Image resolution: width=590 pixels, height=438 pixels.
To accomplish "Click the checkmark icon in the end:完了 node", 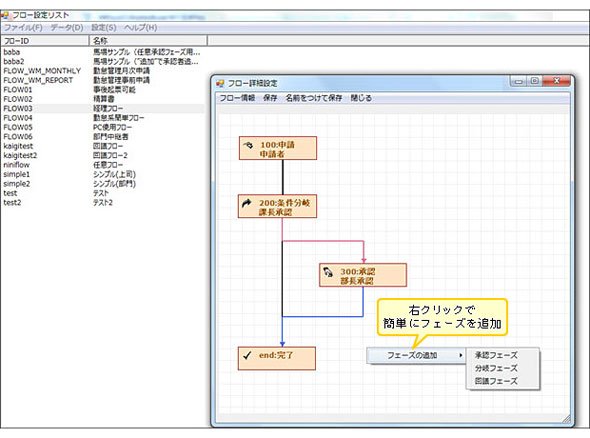I will coord(247,355).
